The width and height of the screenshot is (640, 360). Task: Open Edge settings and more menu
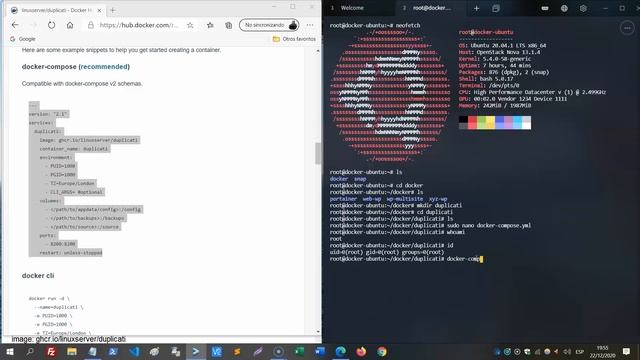tap(310, 25)
